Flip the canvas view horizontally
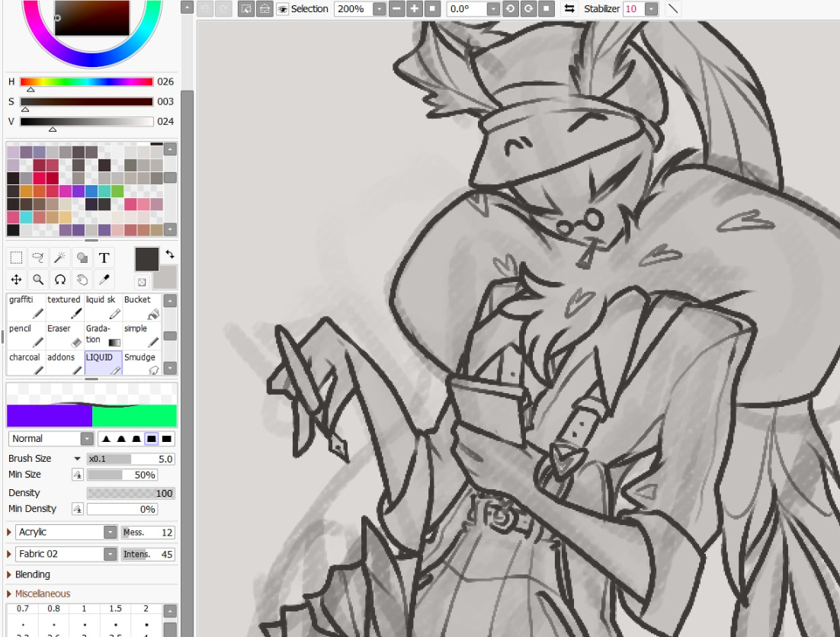The height and width of the screenshot is (637, 840). pos(569,9)
